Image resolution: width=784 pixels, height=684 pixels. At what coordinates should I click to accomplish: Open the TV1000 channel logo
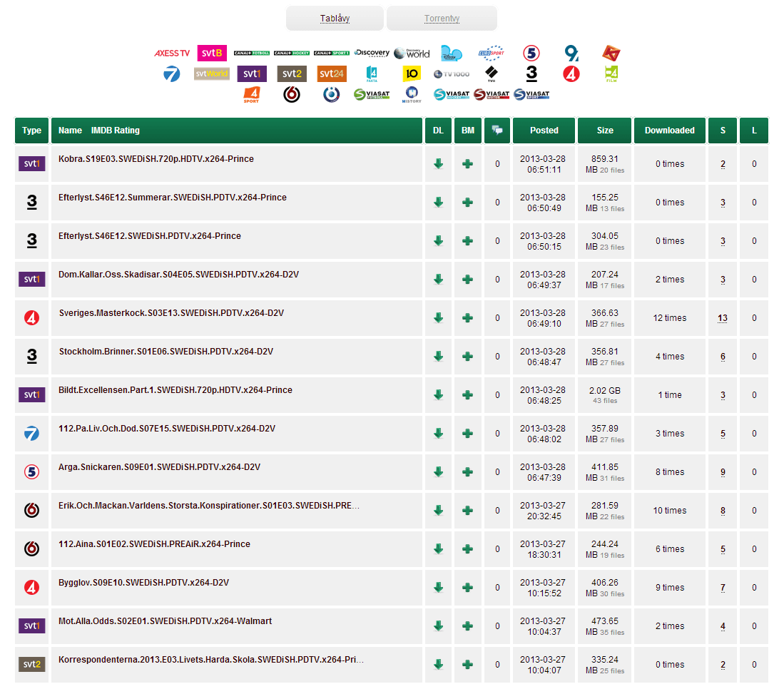tap(452, 74)
